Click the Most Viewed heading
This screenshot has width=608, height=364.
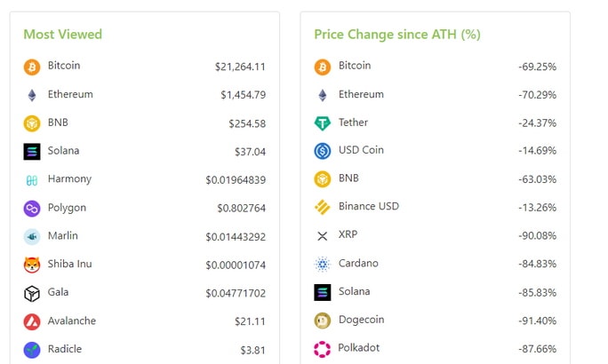coord(63,34)
